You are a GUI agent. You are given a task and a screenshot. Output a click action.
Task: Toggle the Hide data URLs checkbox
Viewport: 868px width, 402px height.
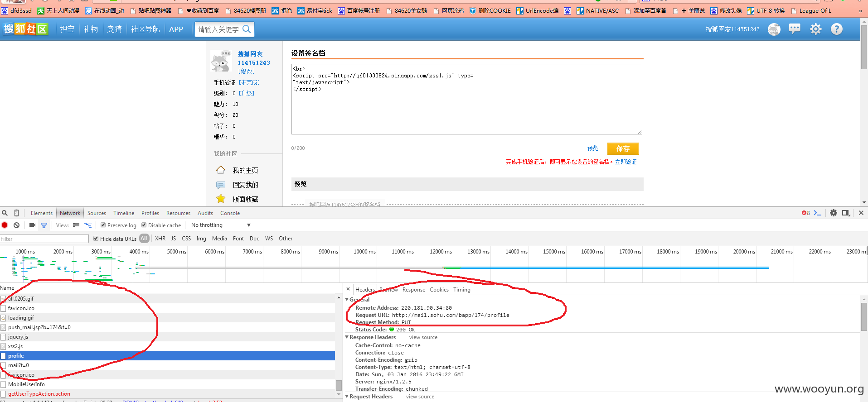tap(96, 239)
